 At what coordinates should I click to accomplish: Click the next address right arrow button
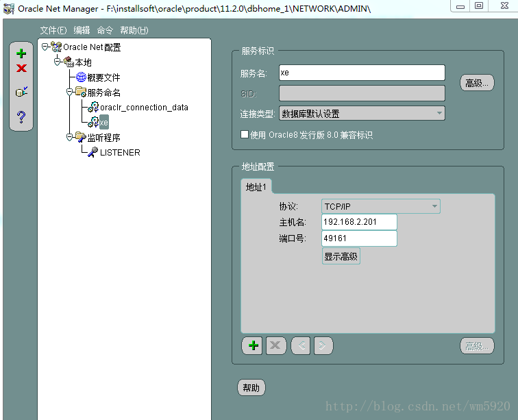tap(323, 345)
